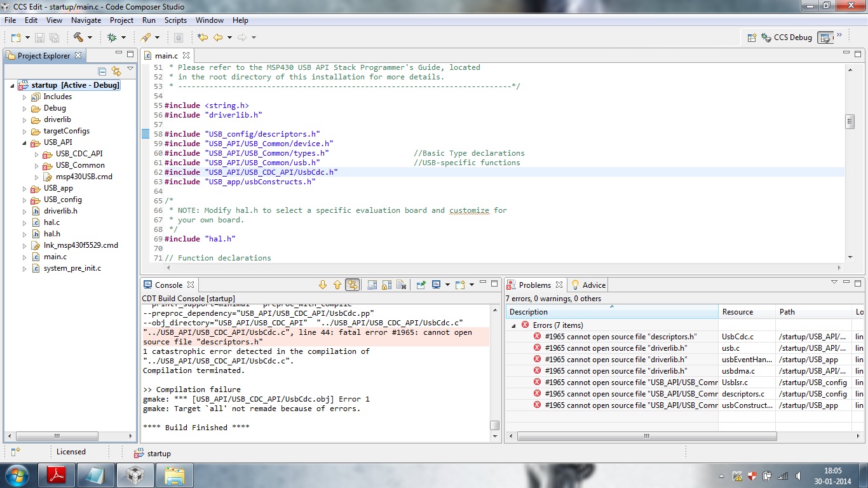The height and width of the screenshot is (488, 868).
Task: Open the Navigate menu
Action: pyautogui.click(x=86, y=20)
